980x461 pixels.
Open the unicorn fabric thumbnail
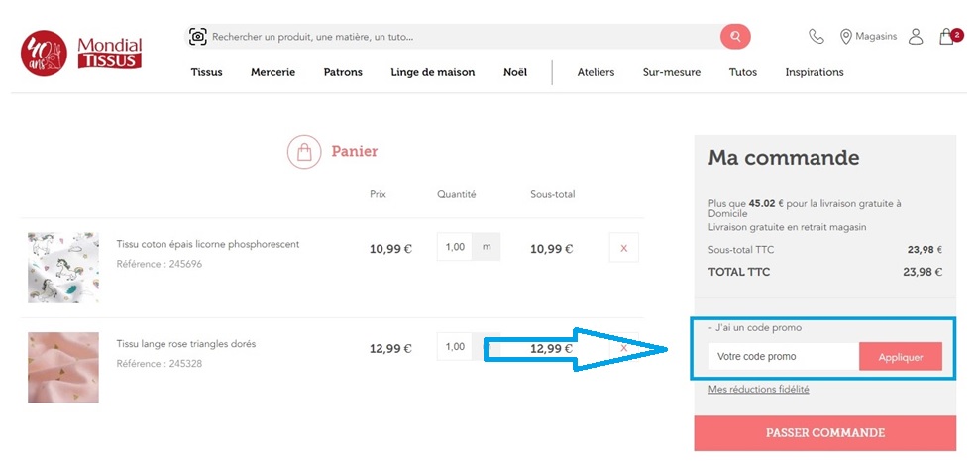tap(63, 268)
